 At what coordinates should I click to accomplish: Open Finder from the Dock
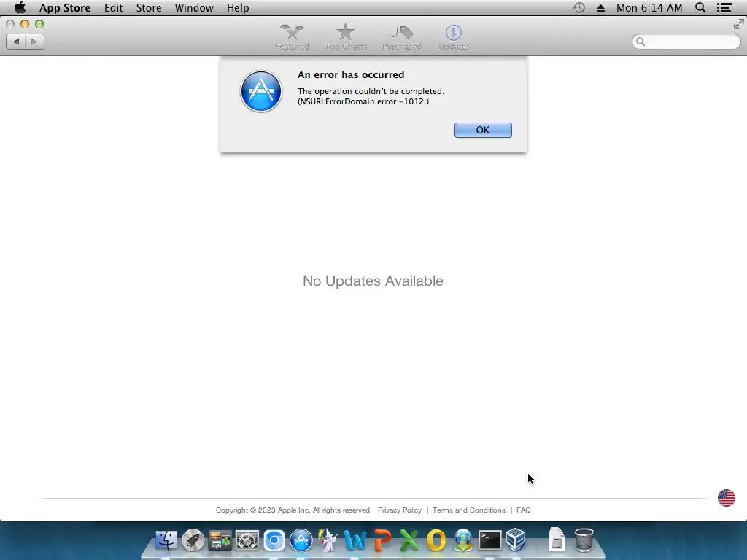(x=166, y=540)
